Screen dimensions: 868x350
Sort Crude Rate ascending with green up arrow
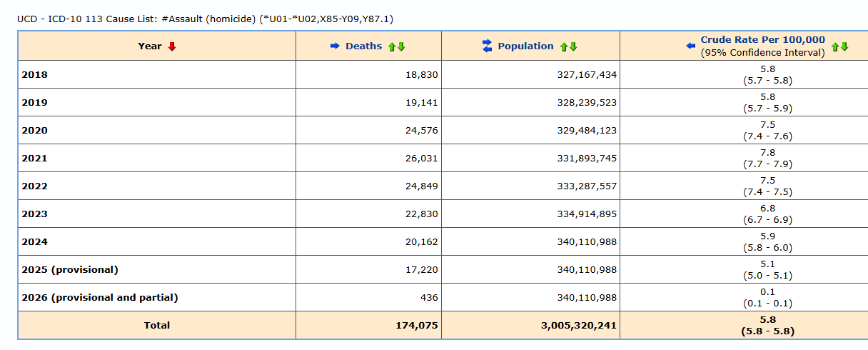[x=835, y=47]
